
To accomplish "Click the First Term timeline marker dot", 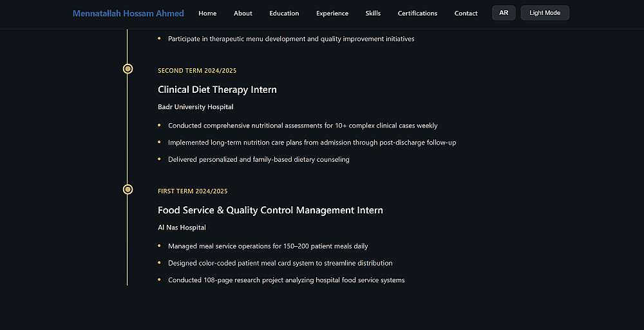I will click(x=128, y=189).
